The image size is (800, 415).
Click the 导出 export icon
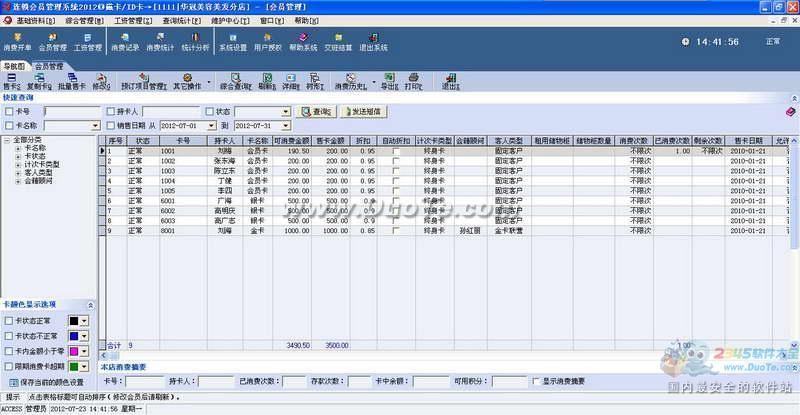(x=389, y=82)
